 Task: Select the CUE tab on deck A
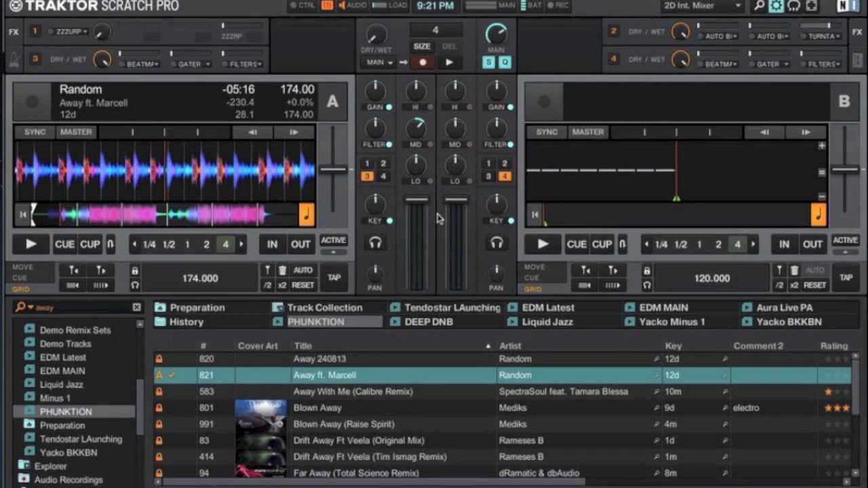tap(20, 278)
